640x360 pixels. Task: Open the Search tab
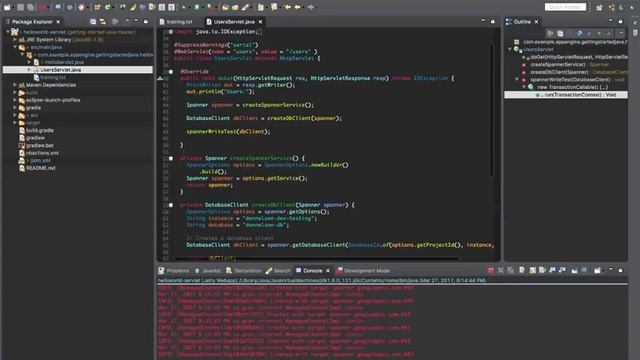(x=278, y=271)
